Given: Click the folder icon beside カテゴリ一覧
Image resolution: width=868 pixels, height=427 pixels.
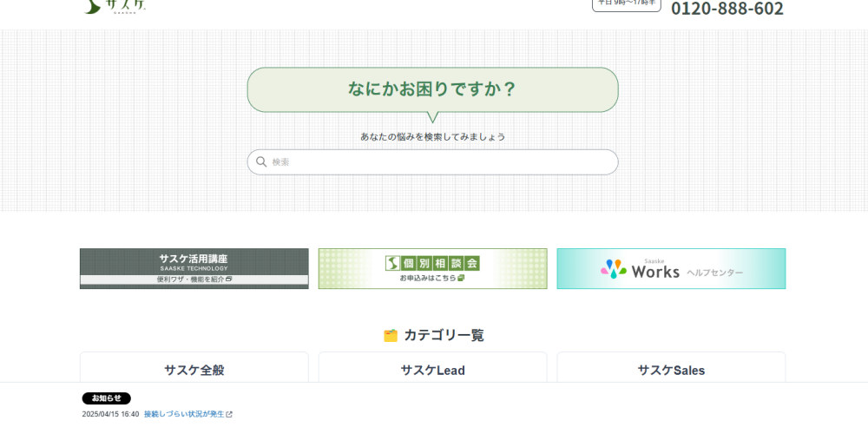Looking at the screenshot, I should coord(391,335).
